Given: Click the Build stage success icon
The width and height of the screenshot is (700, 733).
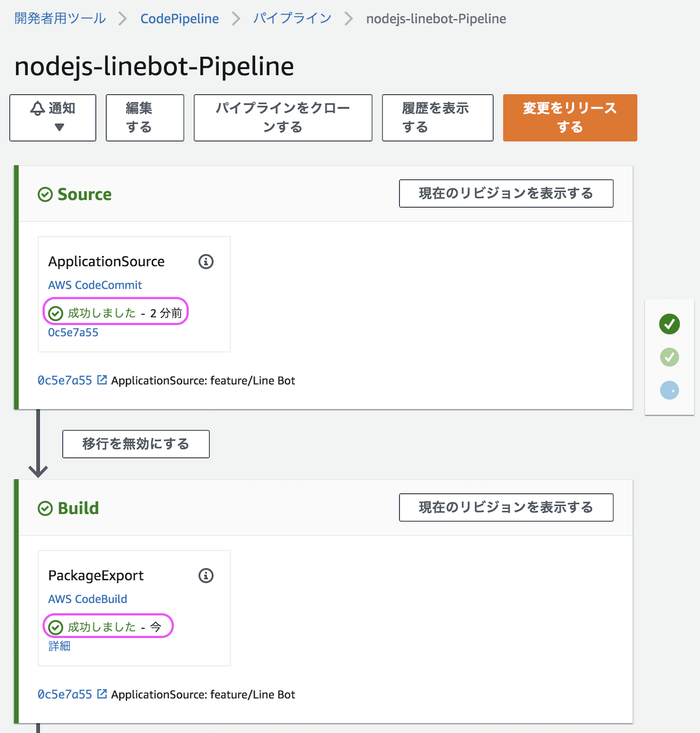Looking at the screenshot, I should [x=45, y=508].
